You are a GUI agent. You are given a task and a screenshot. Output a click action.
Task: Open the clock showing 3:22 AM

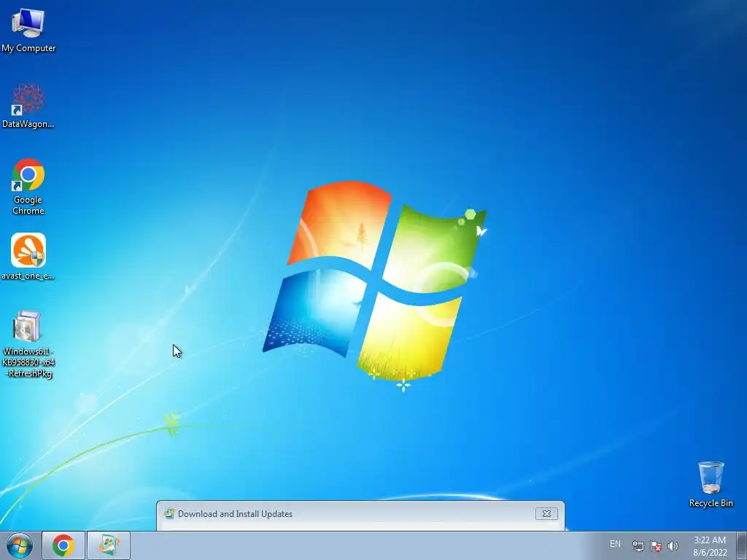(710, 545)
